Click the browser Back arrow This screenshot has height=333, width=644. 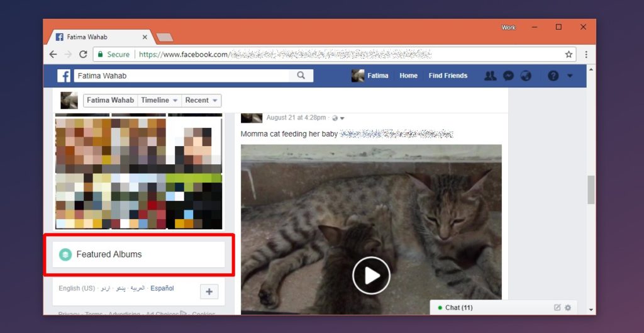pyautogui.click(x=53, y=54)
